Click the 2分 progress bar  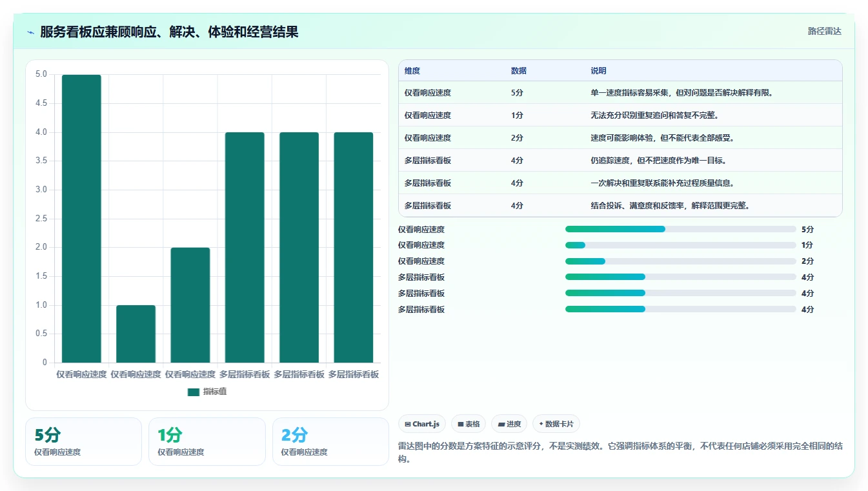681,261
